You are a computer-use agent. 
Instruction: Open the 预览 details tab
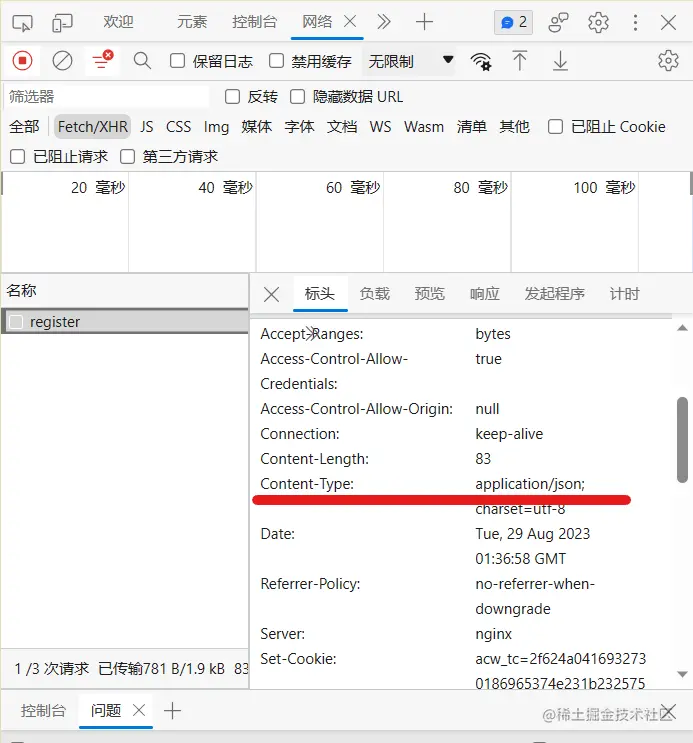[429, 294]
